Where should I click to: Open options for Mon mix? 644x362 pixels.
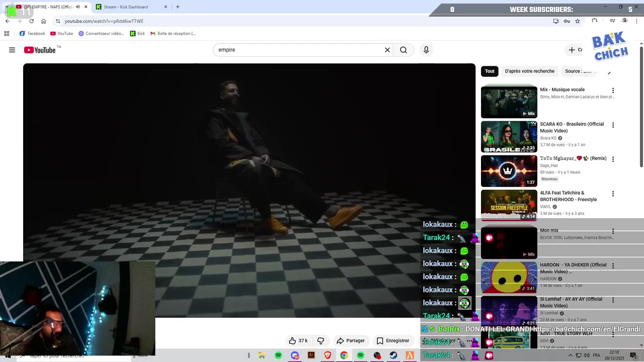[613, 231]
